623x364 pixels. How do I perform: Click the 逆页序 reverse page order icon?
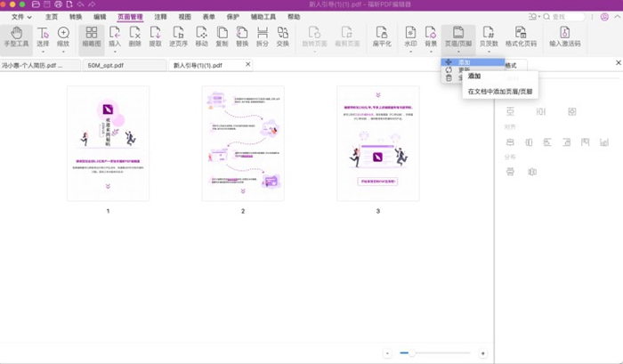pyautogui.click(x=177, y=36)
